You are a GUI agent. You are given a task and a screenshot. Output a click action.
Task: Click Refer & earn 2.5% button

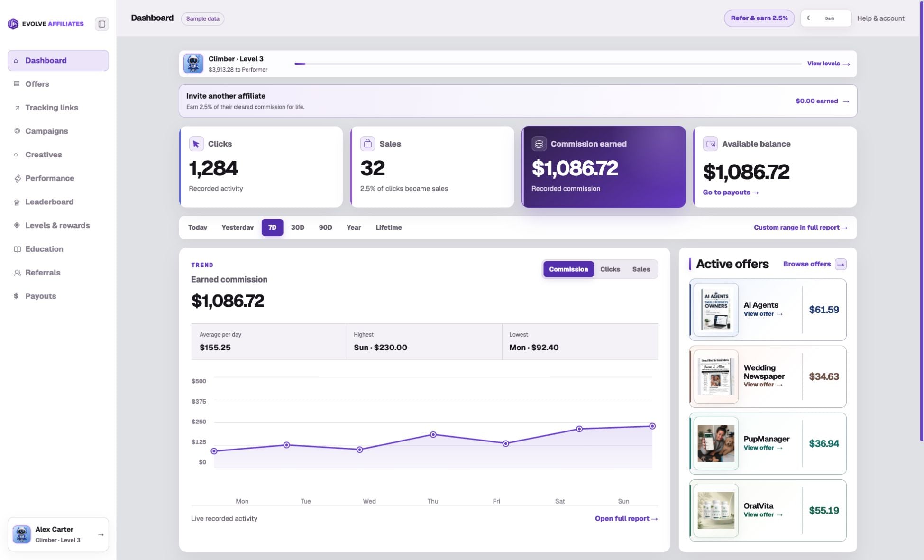(x=759, y=18)
